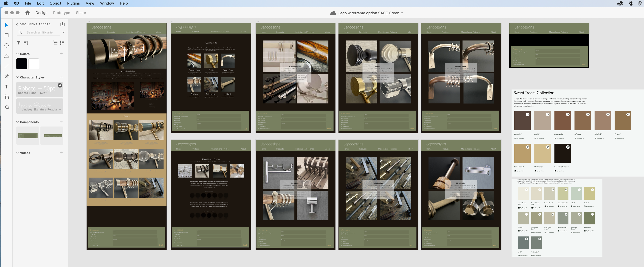Viewport: 644px width, 267px height.
Task: Click cloud badge on Roboto 50pt style
Action: (60, 85)
